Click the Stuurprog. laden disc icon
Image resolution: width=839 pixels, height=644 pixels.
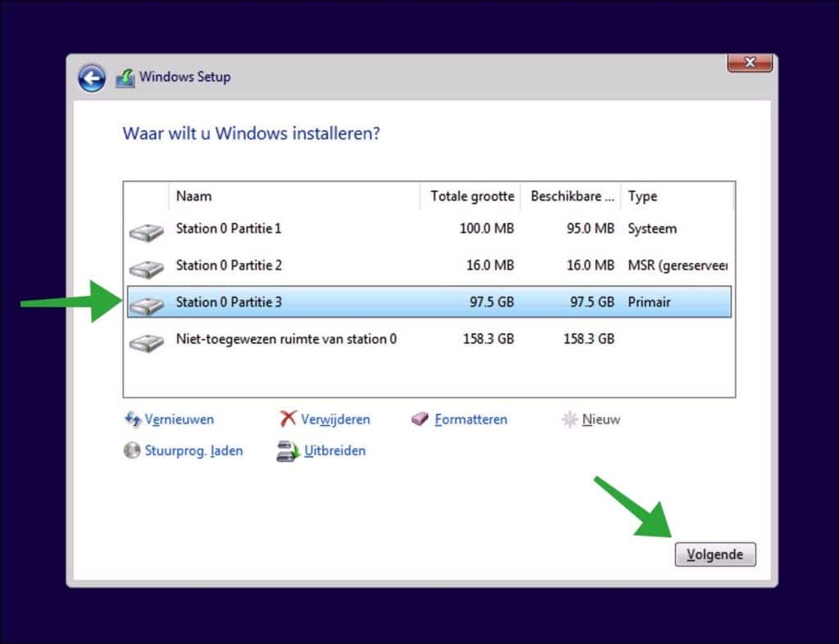coord(132,451)
